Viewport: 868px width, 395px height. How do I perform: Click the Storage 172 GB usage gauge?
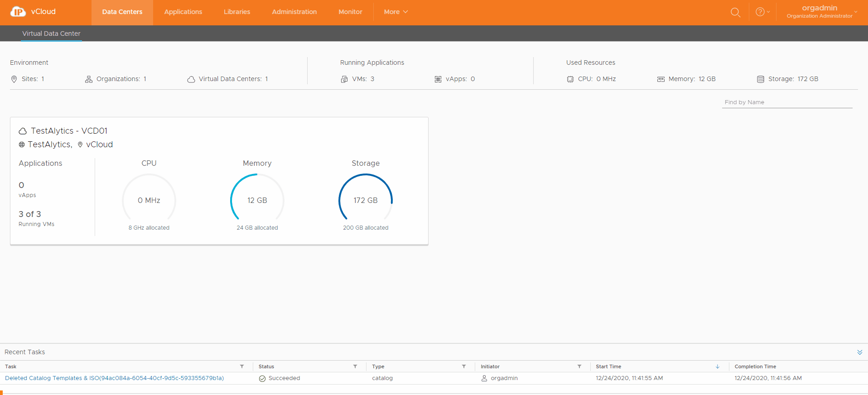click(x=365, y=200)
